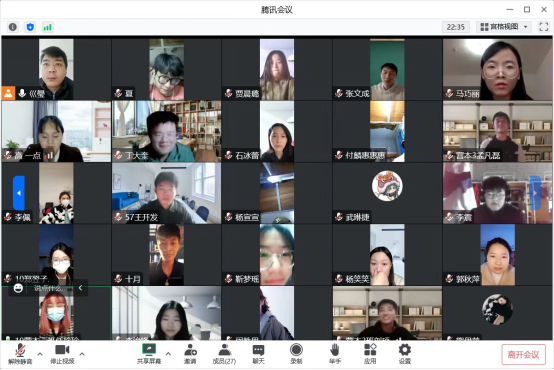Check the green network signal icon

click(47, 27)
